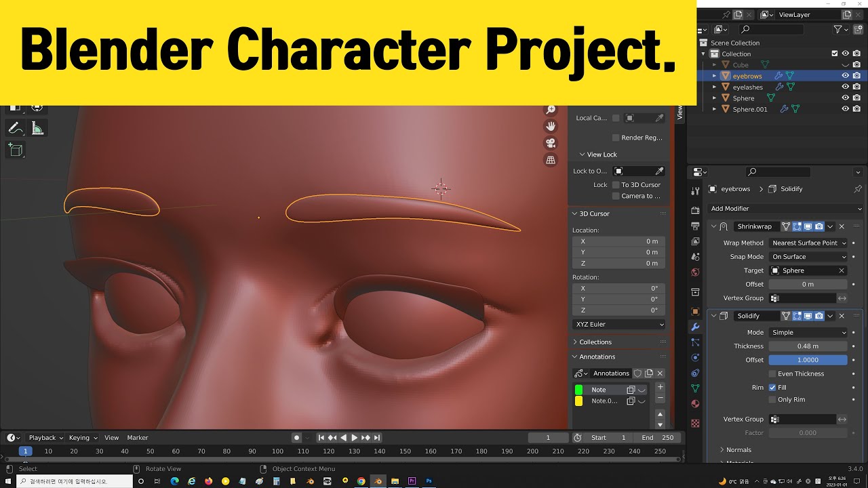Screen dimensions: 868x488
Task: Pin the properties editor context
Action: pos(858,189)
